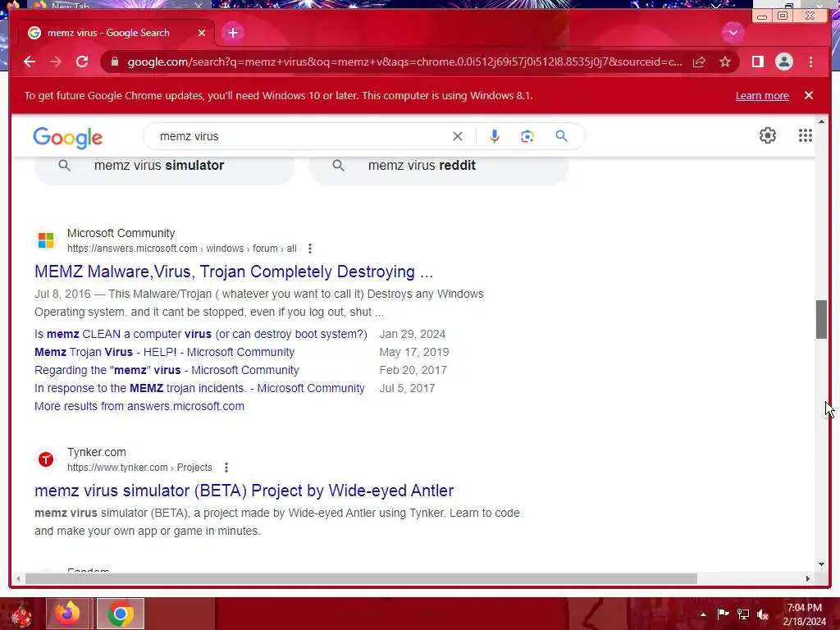Dismiss the Chrome update infobar
The image size is (840, 630).
click(x=808, y=95)
